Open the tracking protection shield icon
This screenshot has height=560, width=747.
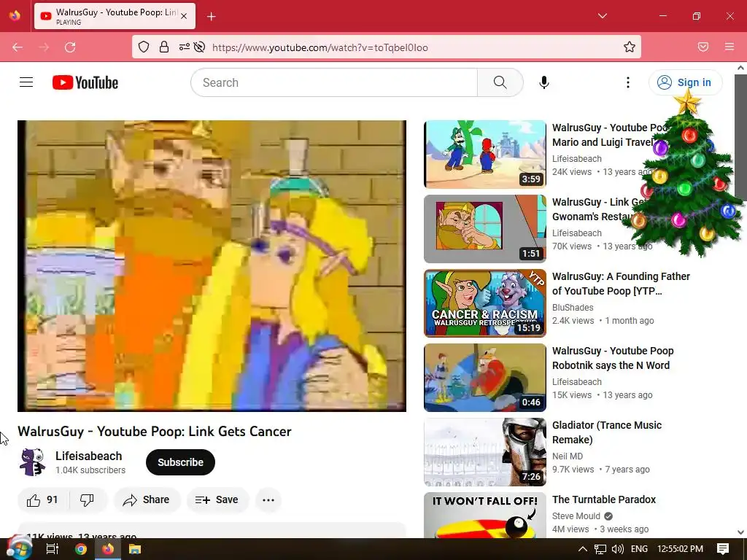coord(144,47)
